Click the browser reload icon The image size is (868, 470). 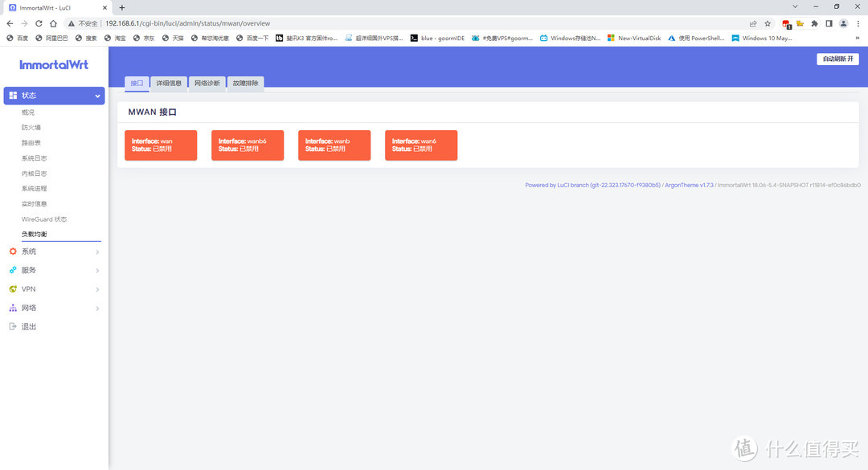click(x=39, y=23)
